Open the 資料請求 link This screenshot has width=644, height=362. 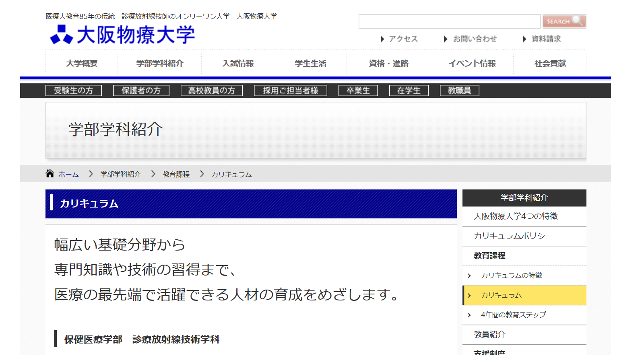point(541,39)
